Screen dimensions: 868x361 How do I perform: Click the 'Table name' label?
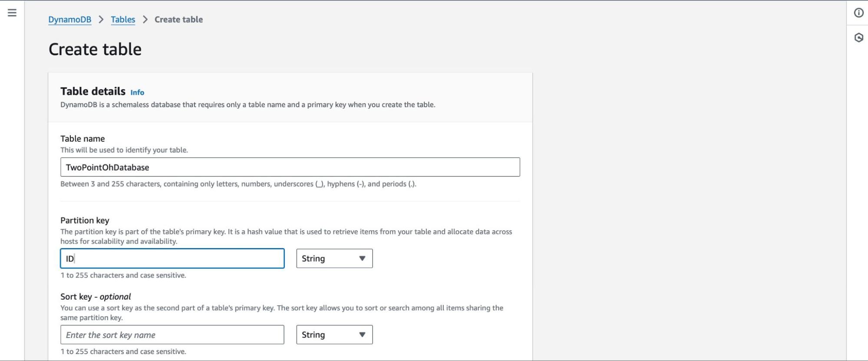[x=83, y=139]
